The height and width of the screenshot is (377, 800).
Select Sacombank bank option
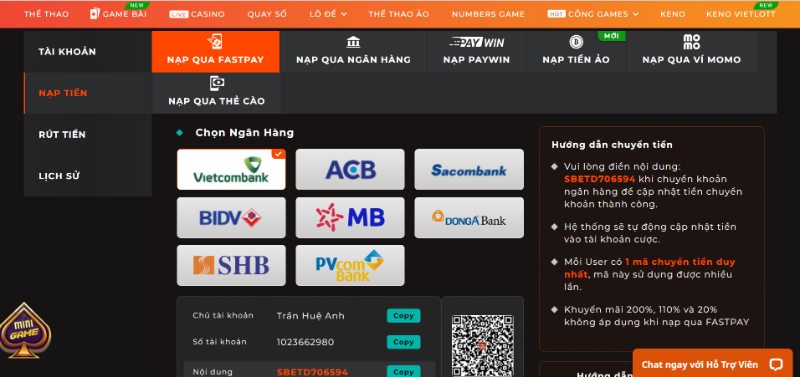tap(469, 169)
